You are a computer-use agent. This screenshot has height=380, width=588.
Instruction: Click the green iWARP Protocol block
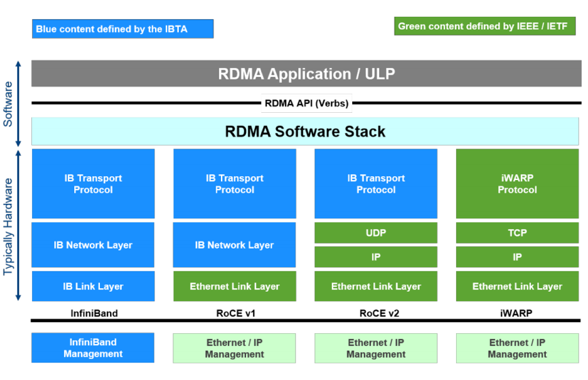[517, 184]
